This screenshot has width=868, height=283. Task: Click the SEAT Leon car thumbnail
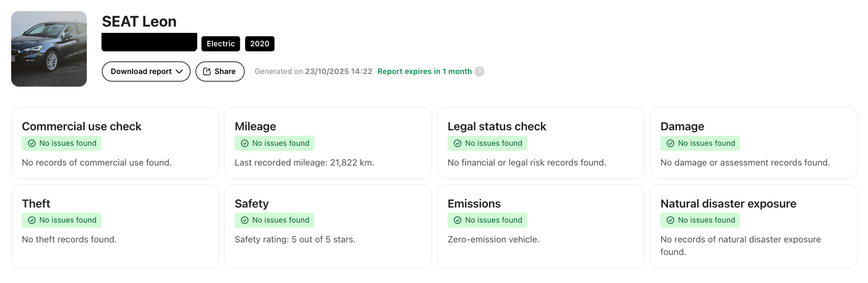pos(49,49)
